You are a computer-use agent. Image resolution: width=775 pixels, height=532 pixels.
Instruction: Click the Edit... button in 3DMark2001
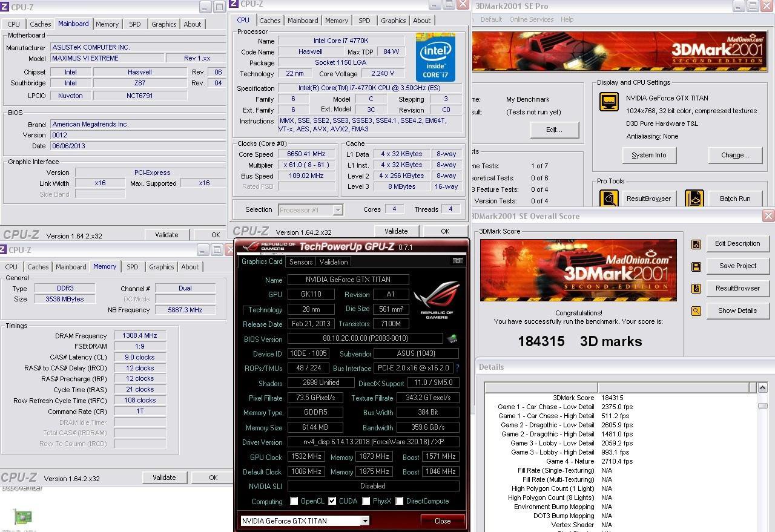[x=554, y=130]
